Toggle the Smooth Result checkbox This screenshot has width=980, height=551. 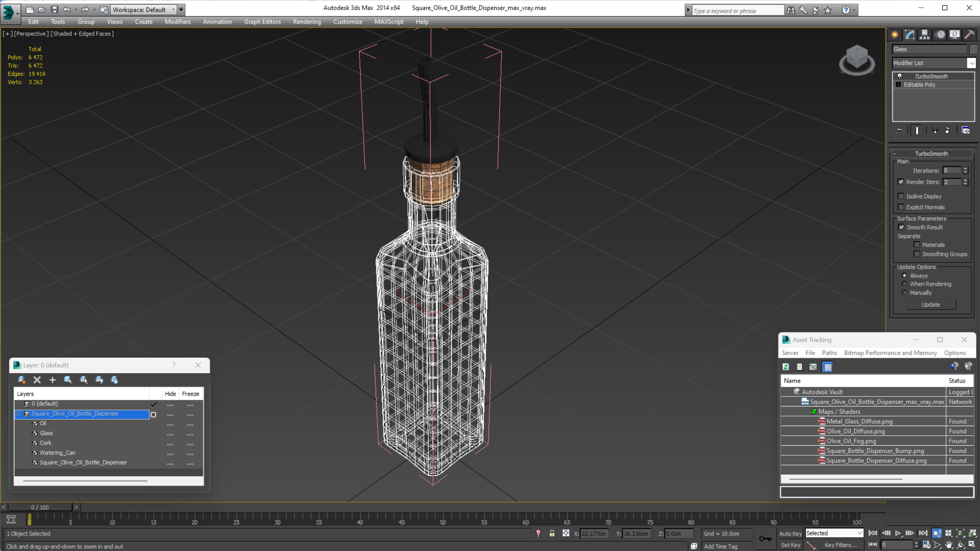[x=901, y=227]
